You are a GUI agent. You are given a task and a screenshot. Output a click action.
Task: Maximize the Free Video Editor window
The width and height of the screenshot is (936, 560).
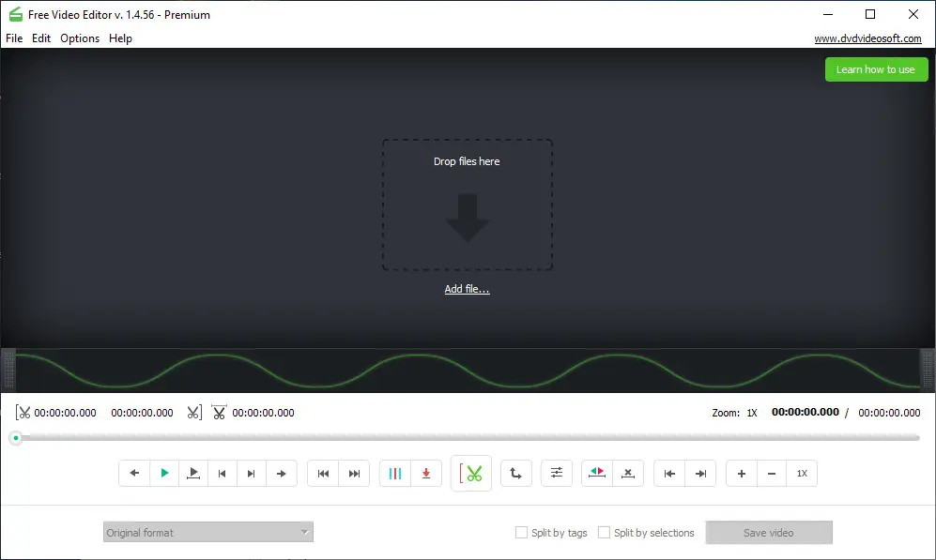tap(870, 14)
